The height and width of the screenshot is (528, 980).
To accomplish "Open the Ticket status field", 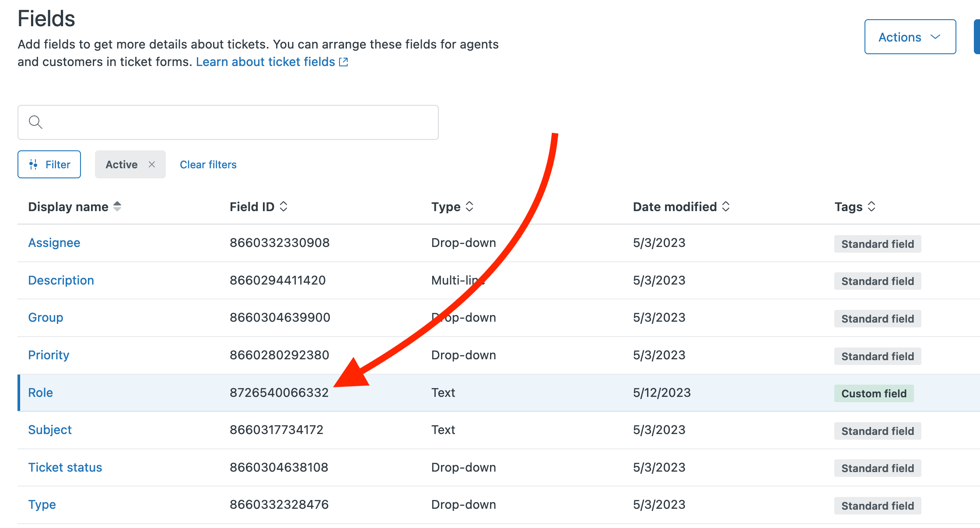I will pyautogui.click(x=66, y=467).
